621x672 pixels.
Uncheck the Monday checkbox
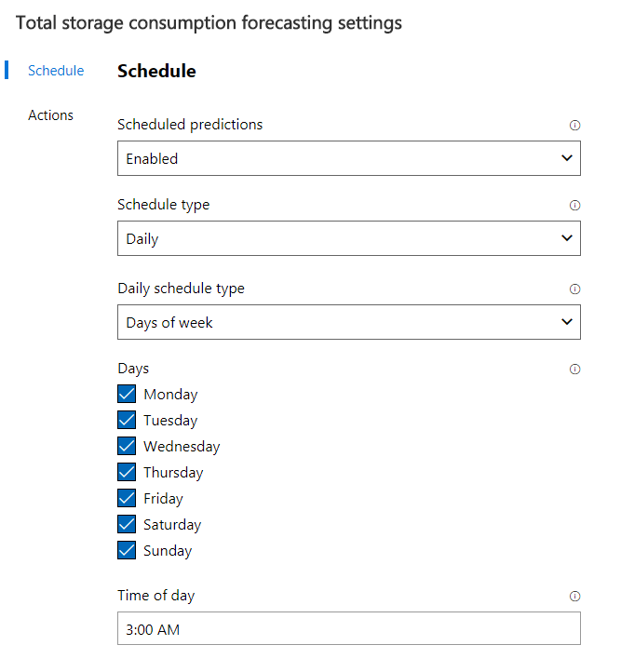[128, 394]
